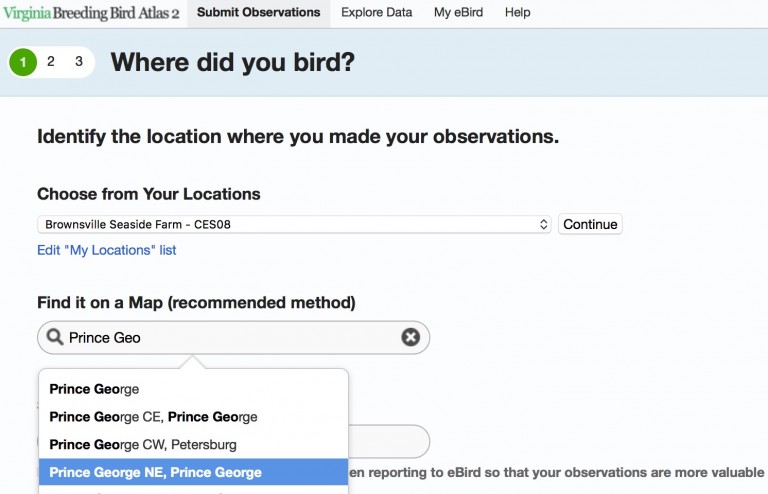Select highlighted Prince George NE, Prince George
This screenshot has height=494, width=768.
point(155,472)
